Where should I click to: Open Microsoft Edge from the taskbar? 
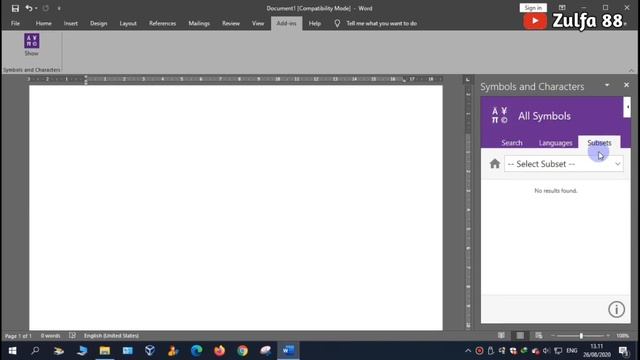point(197,351)
